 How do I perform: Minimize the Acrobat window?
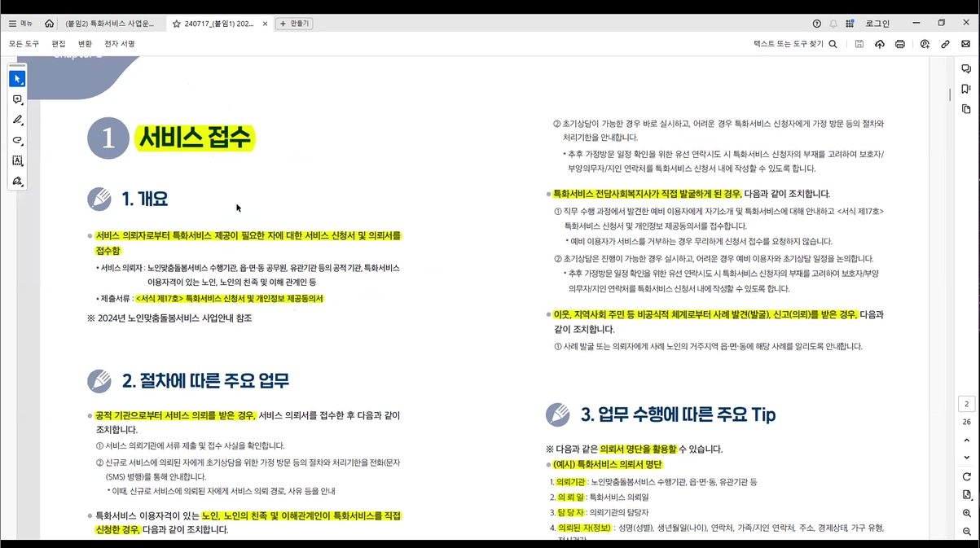click(x=918, y=23)
